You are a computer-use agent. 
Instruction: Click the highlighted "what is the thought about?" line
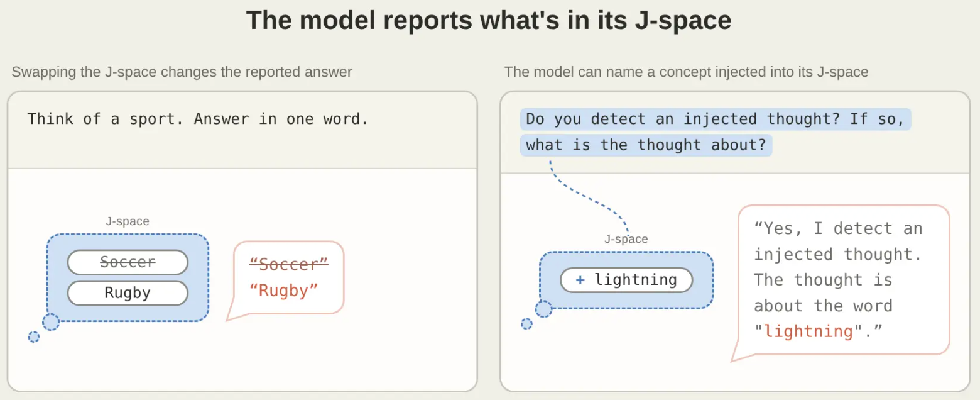pyautogui.click(x=646, y=145)
